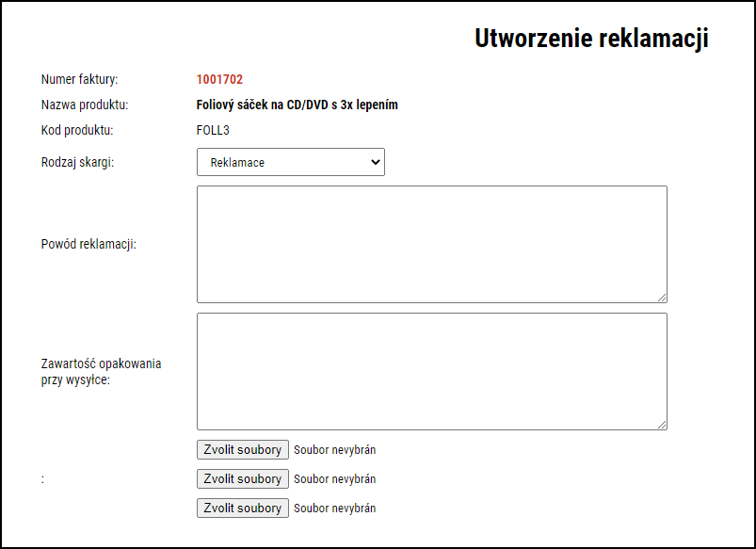Image resolution: width=756 pixels, height=549 pixels.
Task: Click the third Zvolit soubory button
Action: (x=243, y=508)
